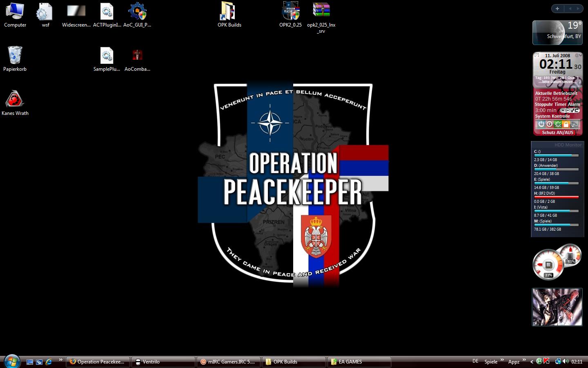Click the clock gadget @ icon
588x368 pixels.
pos(577,55)
